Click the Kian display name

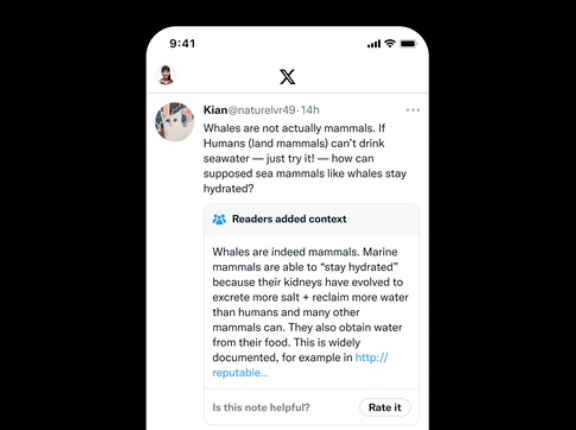[215, 110]
